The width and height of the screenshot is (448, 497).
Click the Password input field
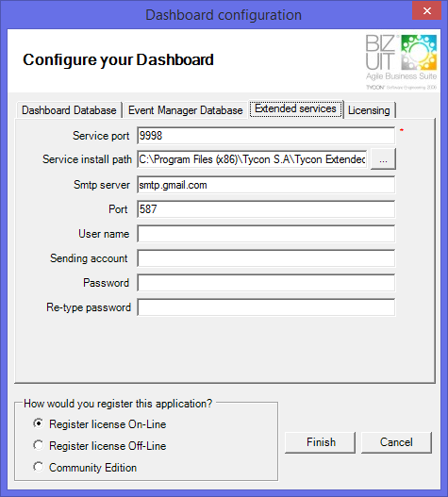pos(266,283)
